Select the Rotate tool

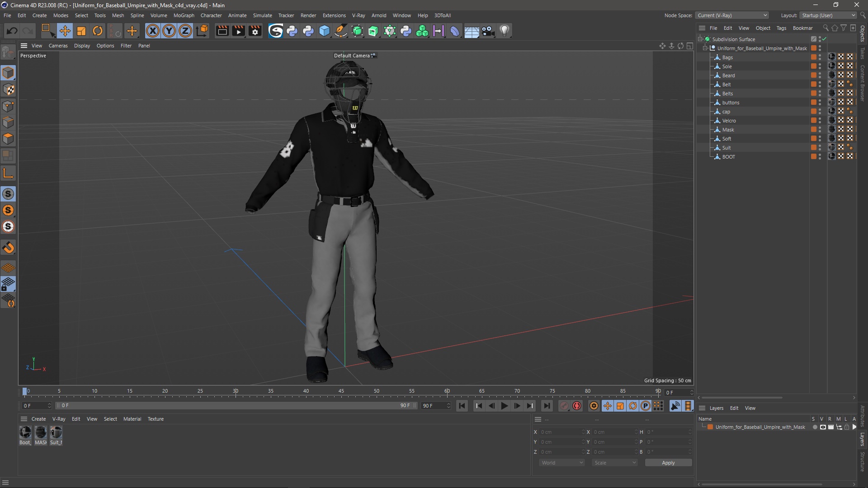98,31
